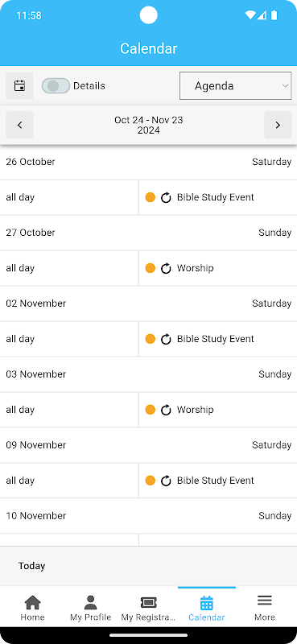The image size is (297, 644).
Task: Open the Agenda view dropdown
Action: pyautogui.click(x=235, y=86)
